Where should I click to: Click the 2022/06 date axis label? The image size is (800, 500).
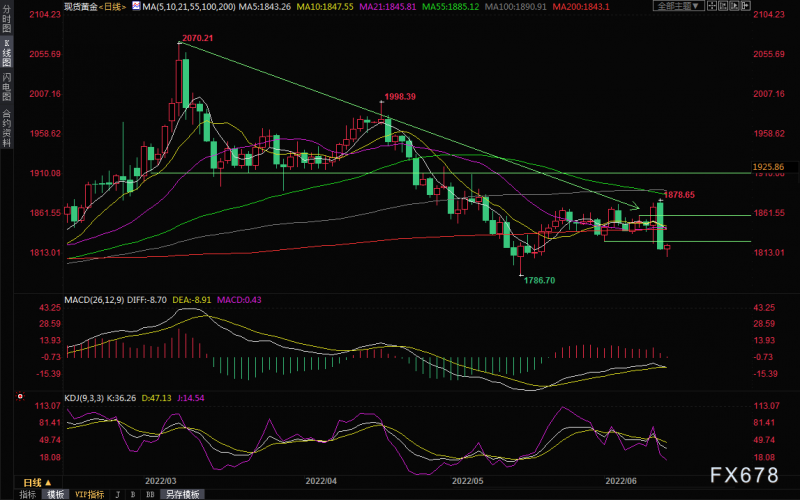[621, 481]
